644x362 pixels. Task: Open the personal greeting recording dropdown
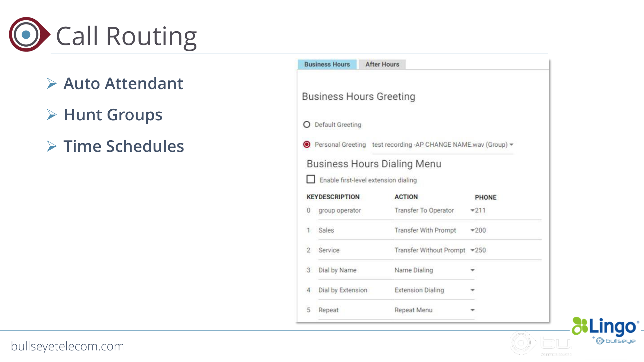pyautogui.click(x=442, y=145)
